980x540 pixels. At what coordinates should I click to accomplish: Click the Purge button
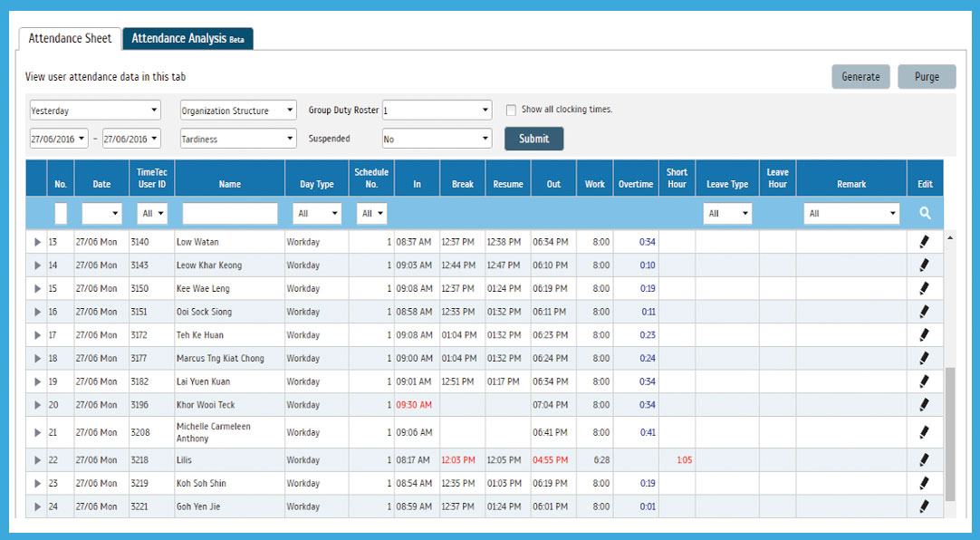coord(927,76)
